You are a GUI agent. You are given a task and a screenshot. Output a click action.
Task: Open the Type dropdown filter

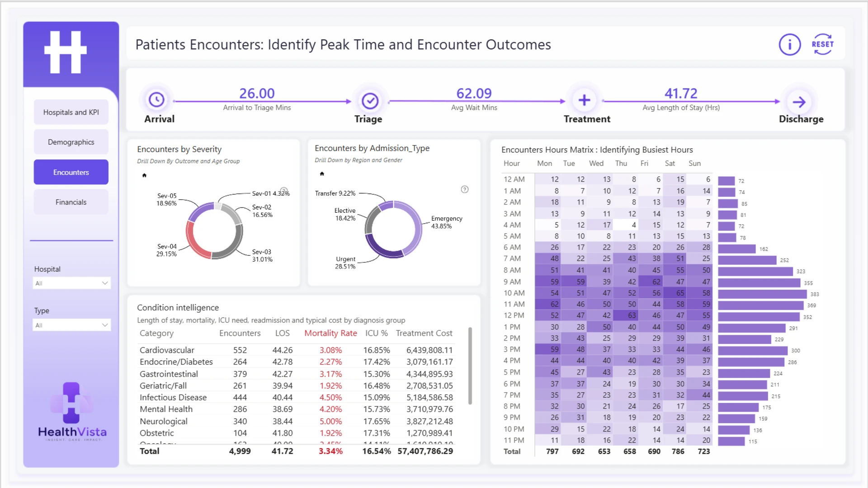pyautogui.click(x=71, y=325)
